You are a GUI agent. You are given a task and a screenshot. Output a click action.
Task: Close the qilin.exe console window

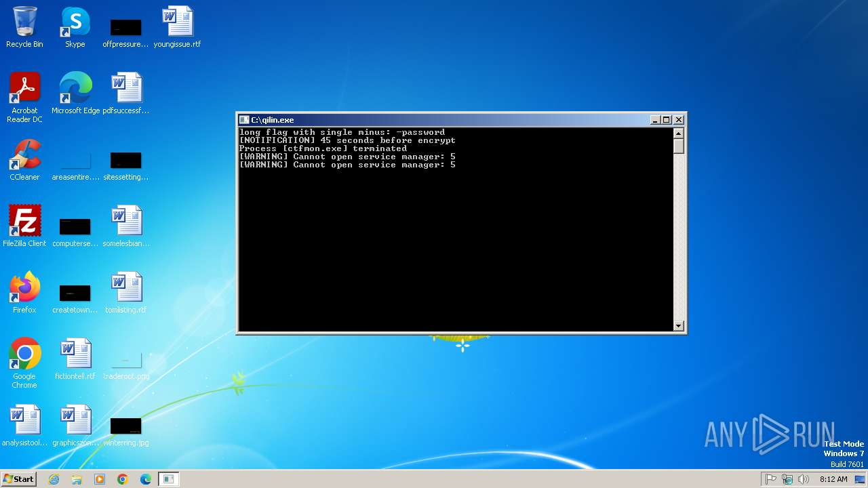point(679,120)
